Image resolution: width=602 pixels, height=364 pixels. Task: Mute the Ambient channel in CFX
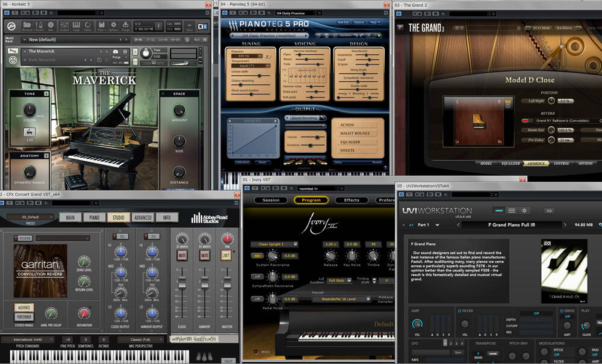[x=205, y=255]
